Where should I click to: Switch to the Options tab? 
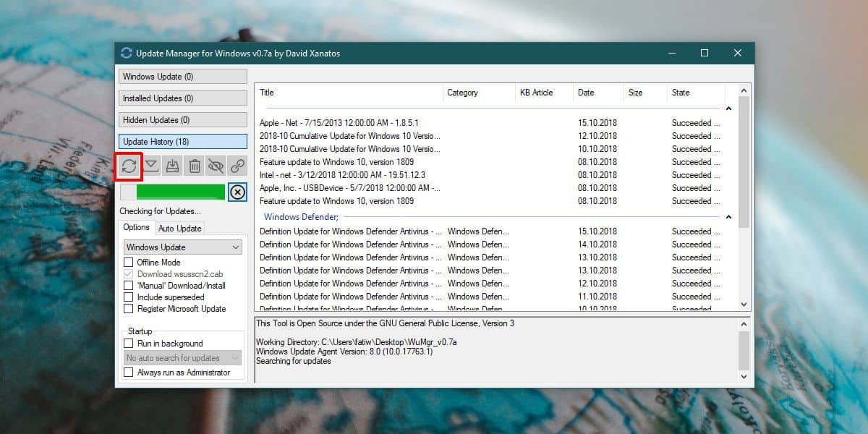pyautogui.click(x=136, y=227)
